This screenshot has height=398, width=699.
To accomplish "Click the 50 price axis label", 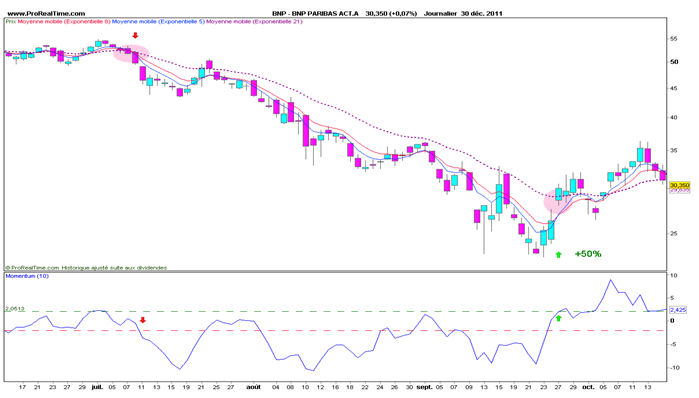I will (x=674, y=62).
